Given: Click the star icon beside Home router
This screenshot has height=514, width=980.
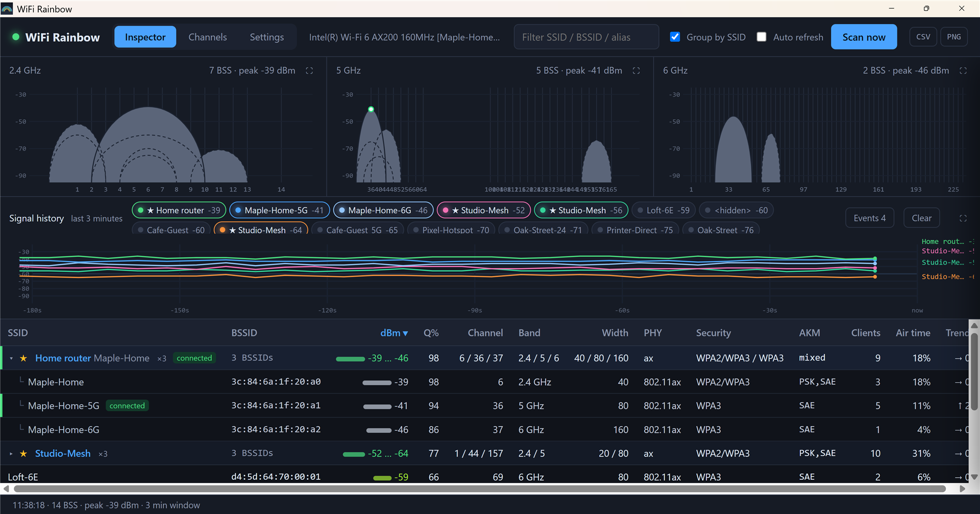Looking at the screenshot, I should [23, 358].
